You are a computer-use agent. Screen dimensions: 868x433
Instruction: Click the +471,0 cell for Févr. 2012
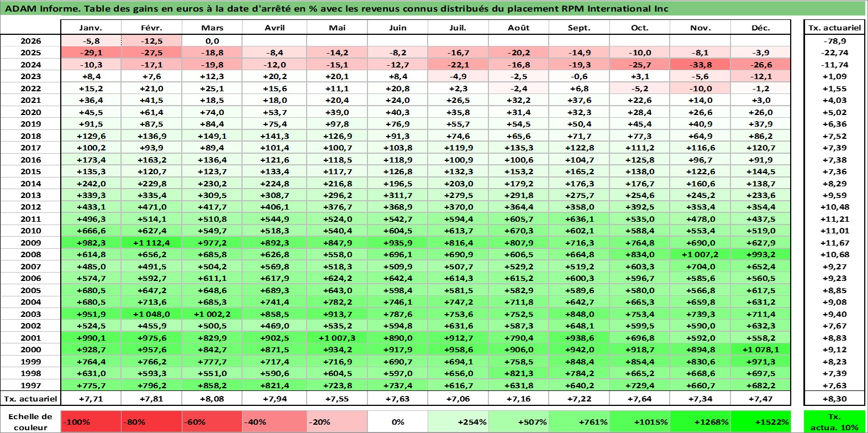pyautogui.click(x=151, y=207)
